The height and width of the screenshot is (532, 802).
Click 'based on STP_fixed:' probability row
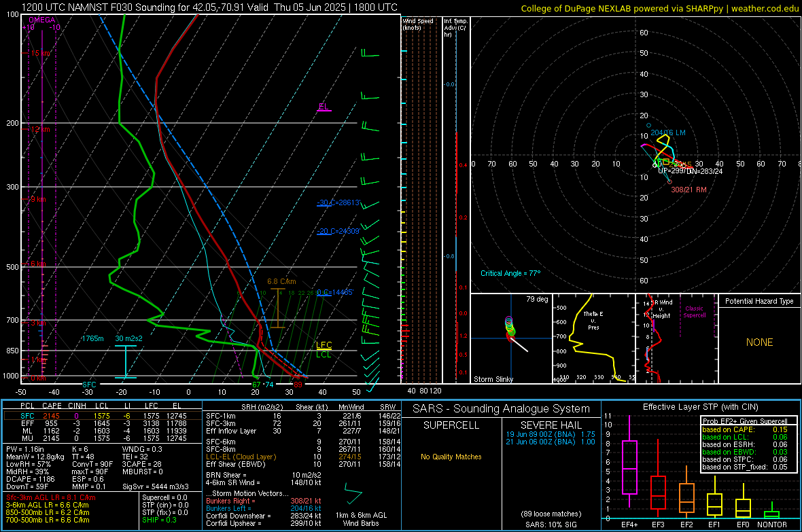(745, 467)
